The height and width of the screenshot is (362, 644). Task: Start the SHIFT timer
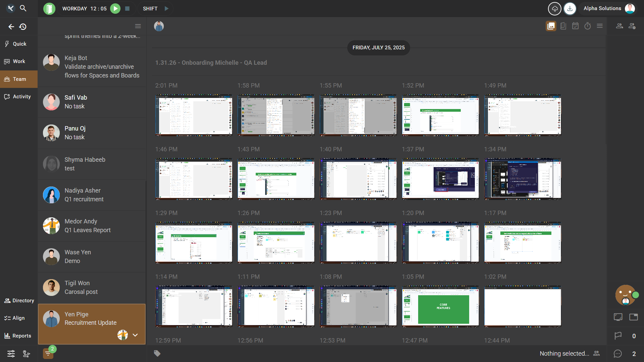(x=166, y=9)
